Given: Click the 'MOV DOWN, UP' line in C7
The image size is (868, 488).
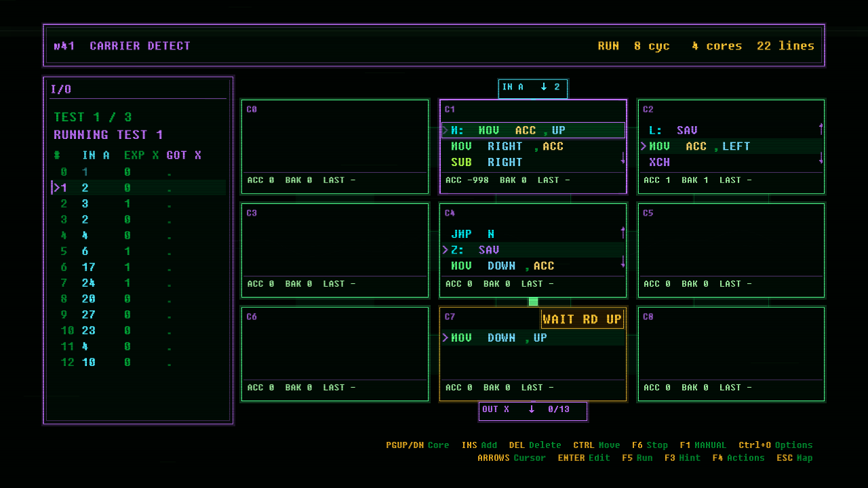Looking at the screenshot, I should coord(533,338).
